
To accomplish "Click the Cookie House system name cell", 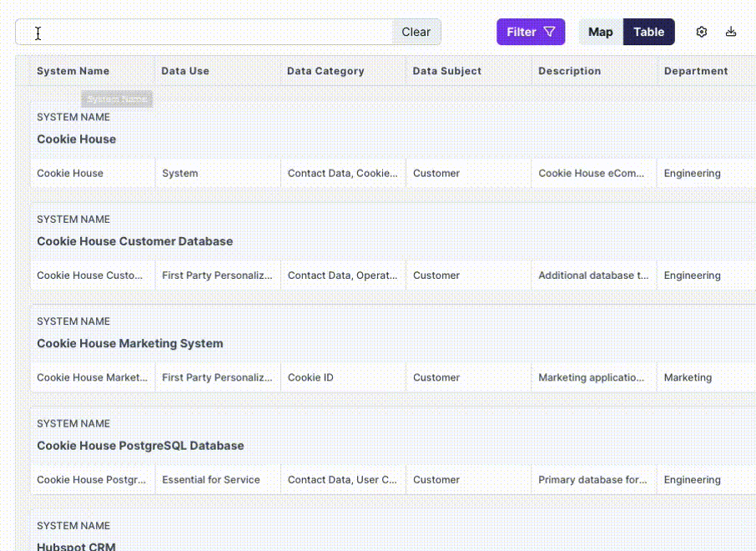I will (x=93, y=173).
